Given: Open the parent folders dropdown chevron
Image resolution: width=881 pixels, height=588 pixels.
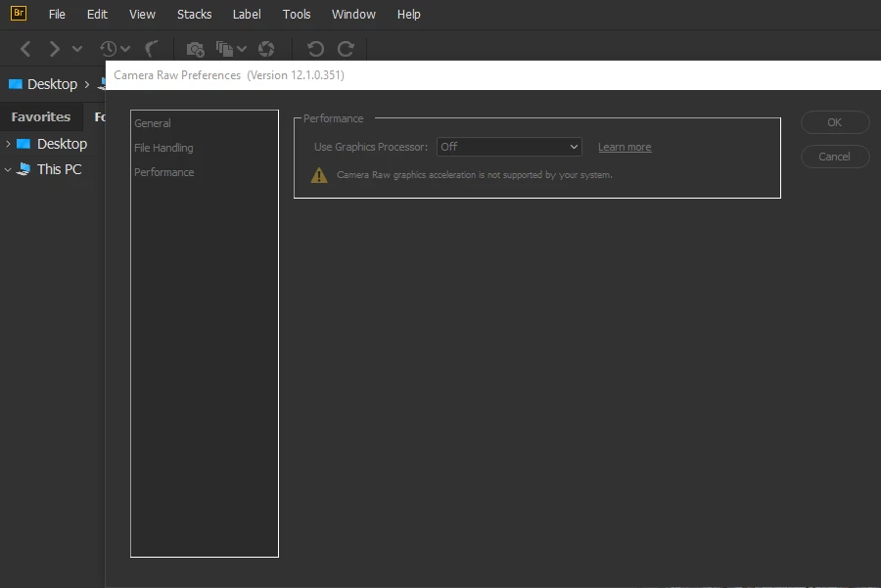Looking at the screenshot, I should 77,49.
